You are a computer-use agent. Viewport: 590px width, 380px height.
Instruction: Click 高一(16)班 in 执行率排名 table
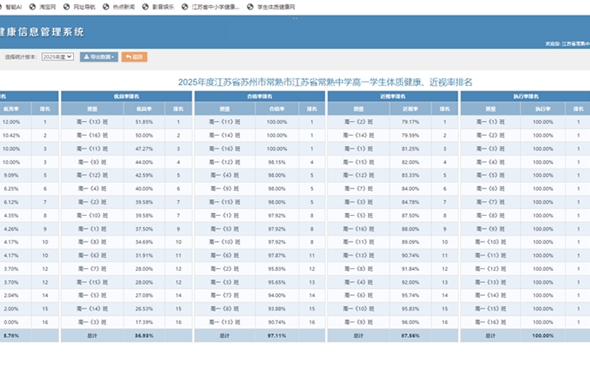pyautogui.click(x=490, y=322)
